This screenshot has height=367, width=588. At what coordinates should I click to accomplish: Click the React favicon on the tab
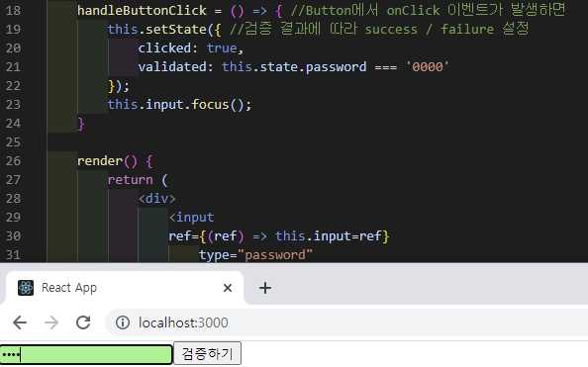click(x=26, y=288)
